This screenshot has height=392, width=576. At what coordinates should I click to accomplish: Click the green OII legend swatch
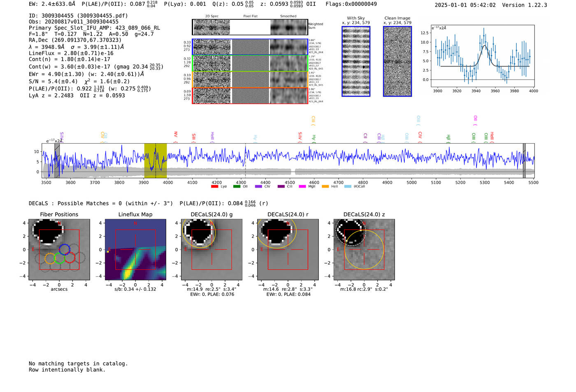237,187
